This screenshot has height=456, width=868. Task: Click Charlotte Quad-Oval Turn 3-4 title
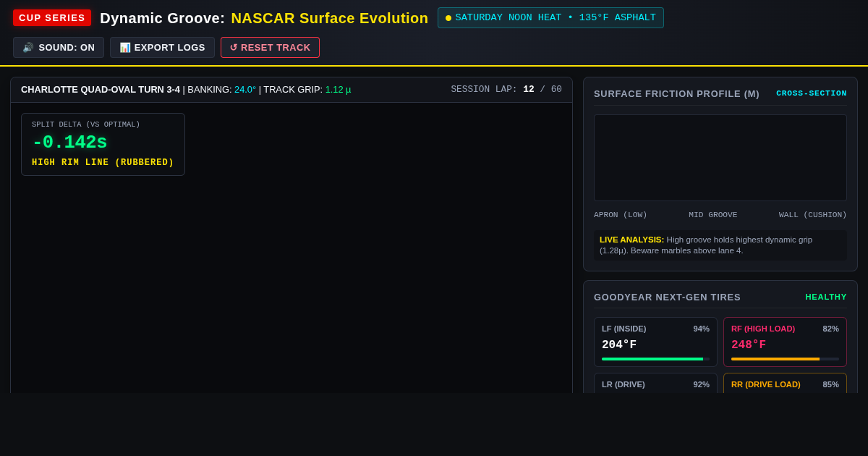click(101, 90)
